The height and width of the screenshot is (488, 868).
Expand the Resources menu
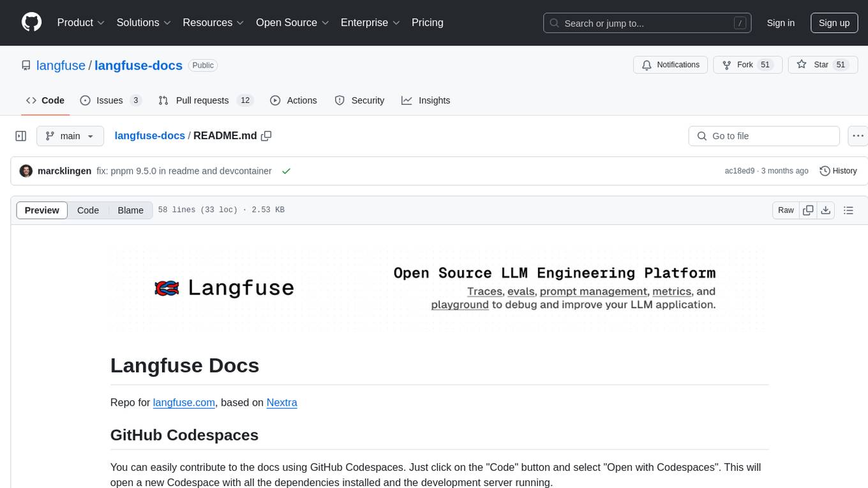click(x=213, y=22)
